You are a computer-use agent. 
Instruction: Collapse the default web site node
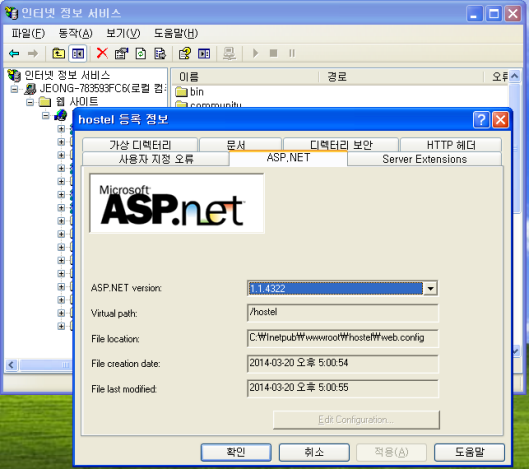[46, 115]
